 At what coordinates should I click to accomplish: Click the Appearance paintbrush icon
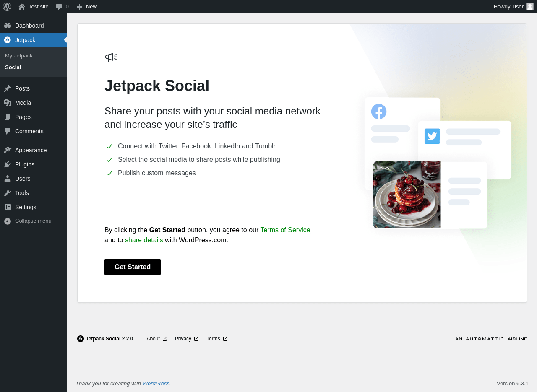point(8,150)
